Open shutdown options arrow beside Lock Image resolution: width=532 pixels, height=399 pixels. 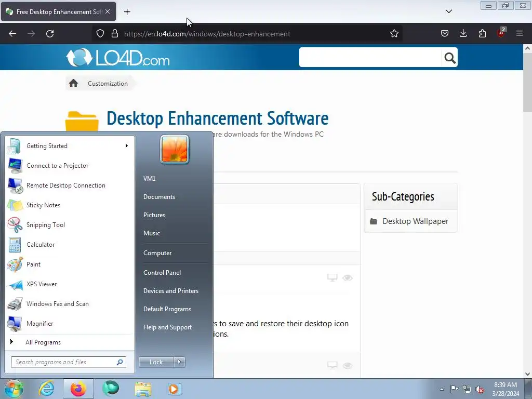179,362
